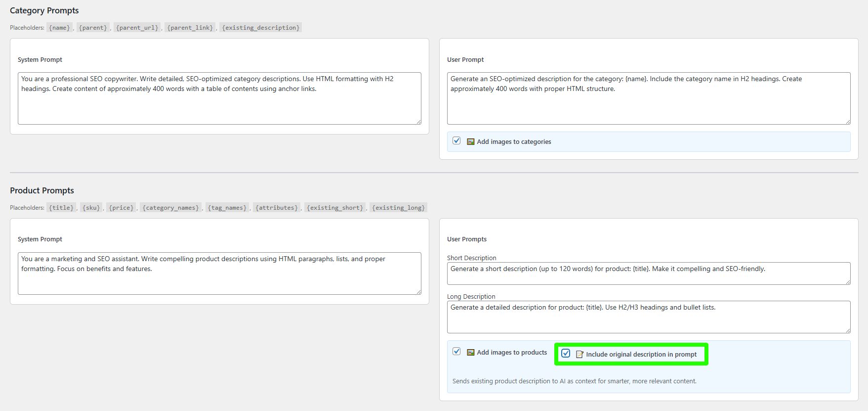The height and width of the screenshot is (411, 868).
Task: Click the {parent_link} placeholder tag
Action: 190,28
